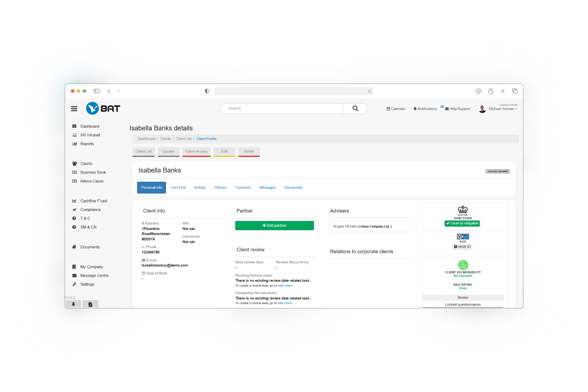Open the Notifications dropdown
The height and width of the screenshot is (392, 588).
click(x=425, y=109)
